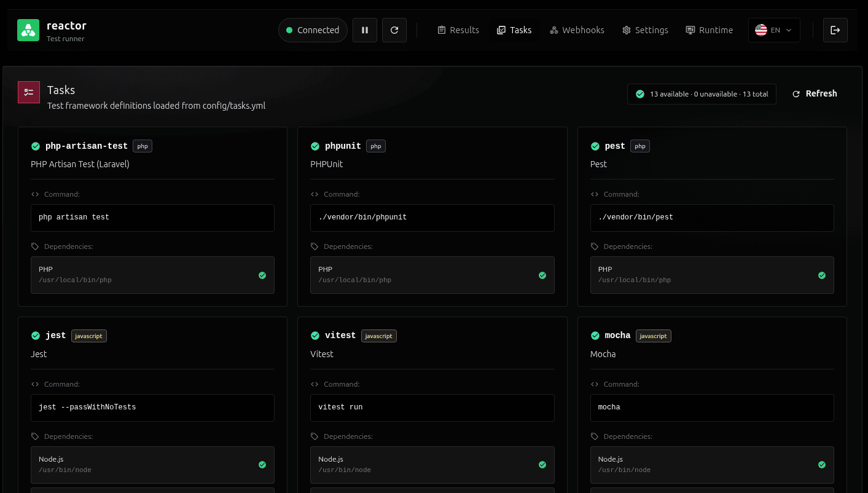
Task: Click green check beside pest
Action: coord(595,146)
